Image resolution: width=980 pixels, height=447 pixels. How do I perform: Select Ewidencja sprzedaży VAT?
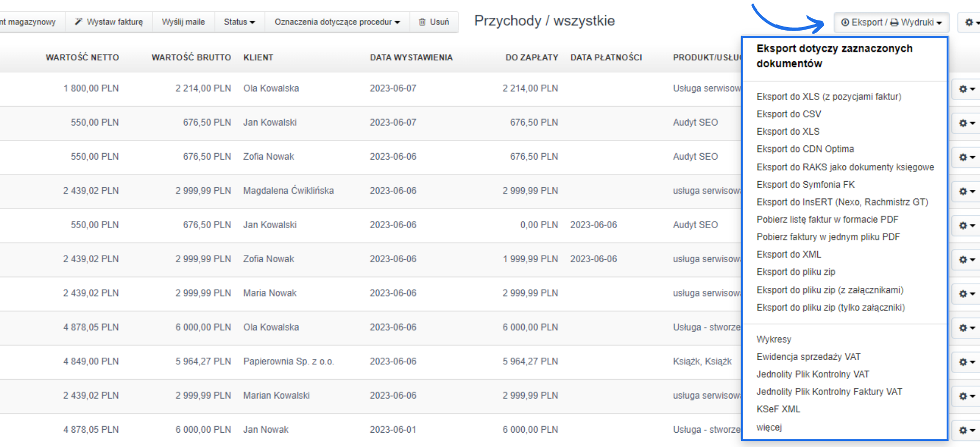pyautogui.click(x=808, y=357)
